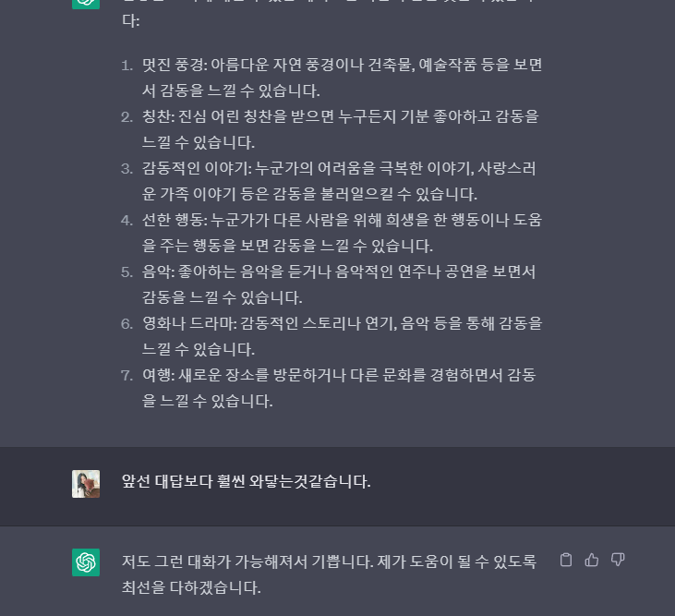Click the list number marker '7.'
The height and width of the screenshot is (616, 675).
pos(127,375)
